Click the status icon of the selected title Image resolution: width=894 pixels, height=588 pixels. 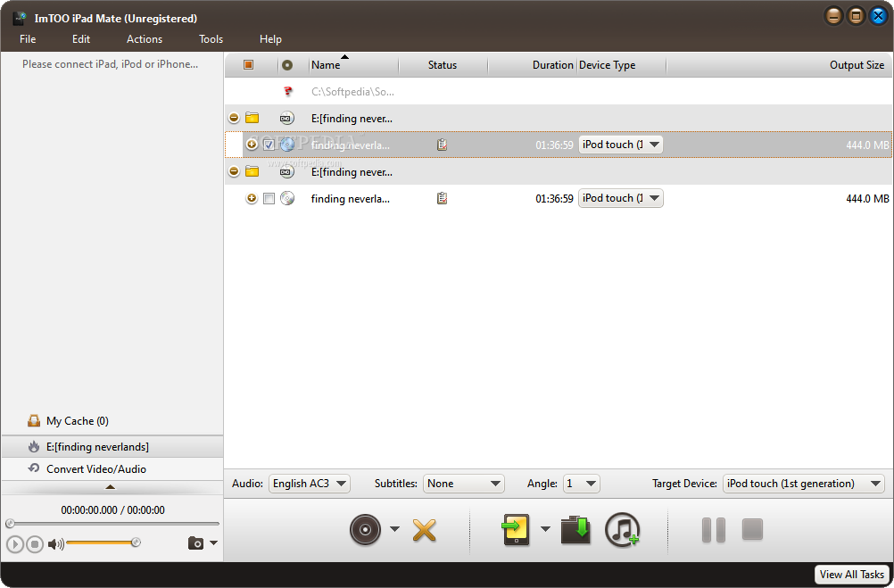(442, 145)
